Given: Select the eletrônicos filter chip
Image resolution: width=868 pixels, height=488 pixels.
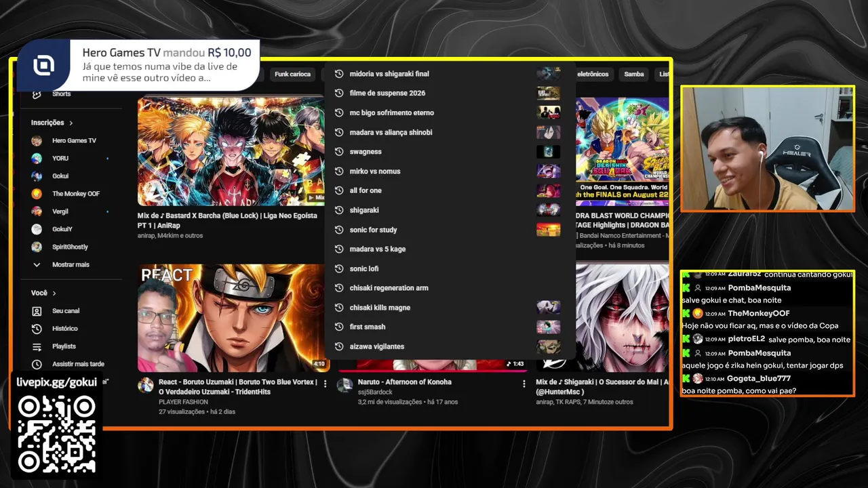Looking at the screenshot, I should (593, 74).
